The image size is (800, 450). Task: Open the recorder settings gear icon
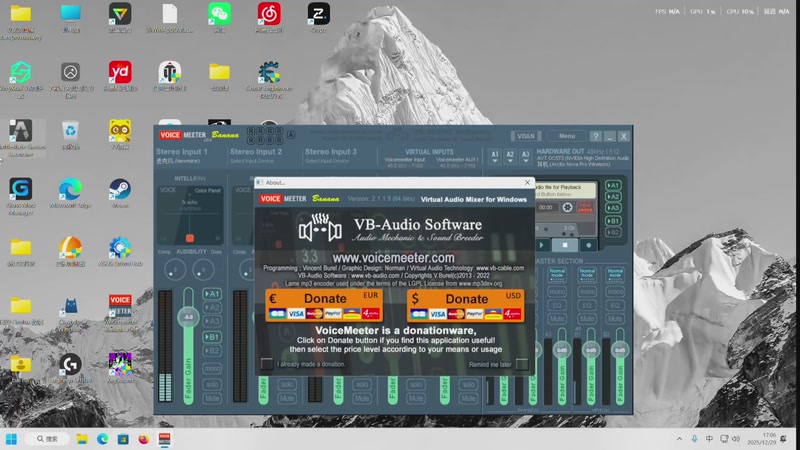pos(567,207)
